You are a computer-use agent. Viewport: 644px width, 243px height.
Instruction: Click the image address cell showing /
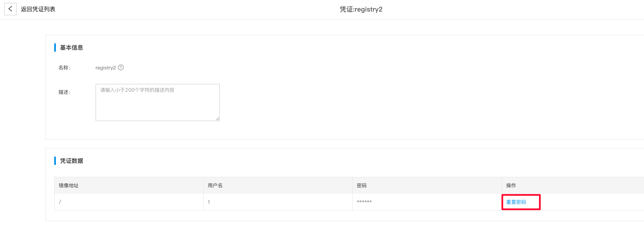point(129,202)
